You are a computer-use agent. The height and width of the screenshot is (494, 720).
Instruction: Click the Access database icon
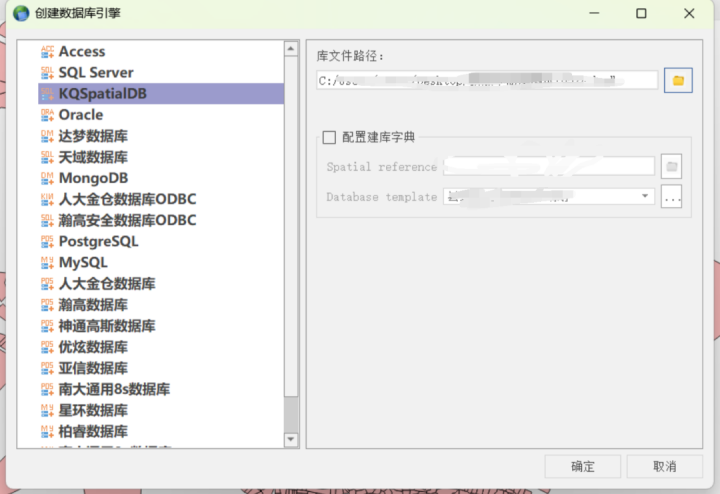click(47, 51)
